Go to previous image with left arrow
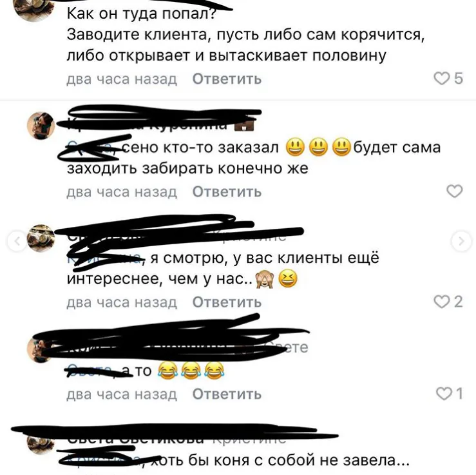 point(17,242)
